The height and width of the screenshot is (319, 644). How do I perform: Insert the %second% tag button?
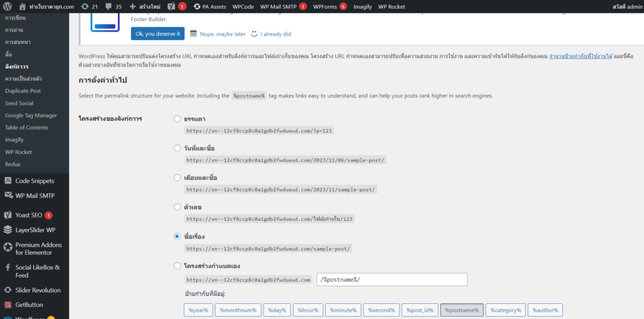(382, 310)
